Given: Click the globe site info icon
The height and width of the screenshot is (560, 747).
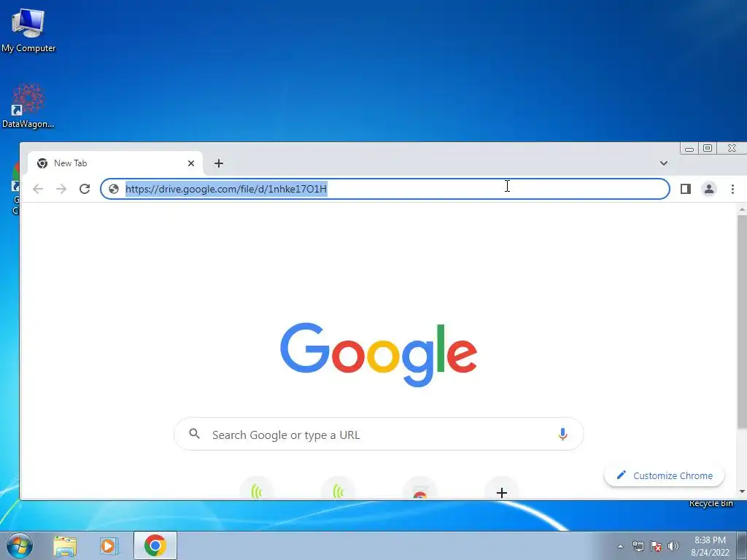Looking at the screenshot, I should coord(114,189).
